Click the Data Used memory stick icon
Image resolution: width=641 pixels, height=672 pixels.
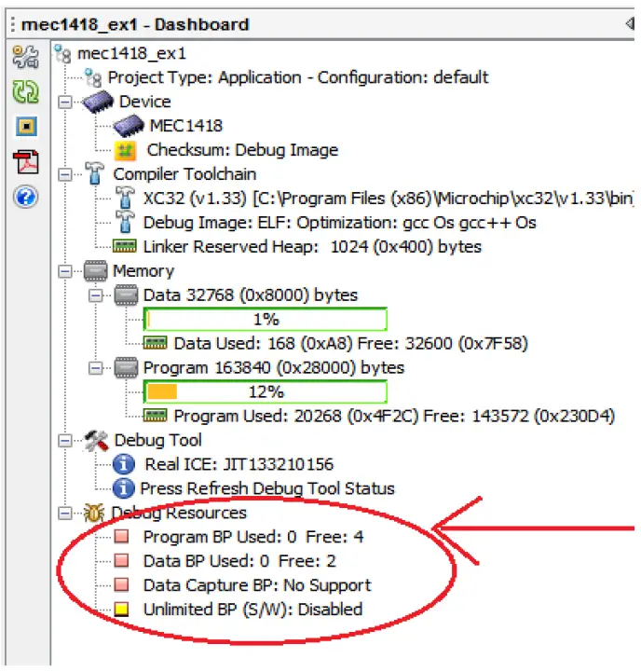(x=155, y=343)
